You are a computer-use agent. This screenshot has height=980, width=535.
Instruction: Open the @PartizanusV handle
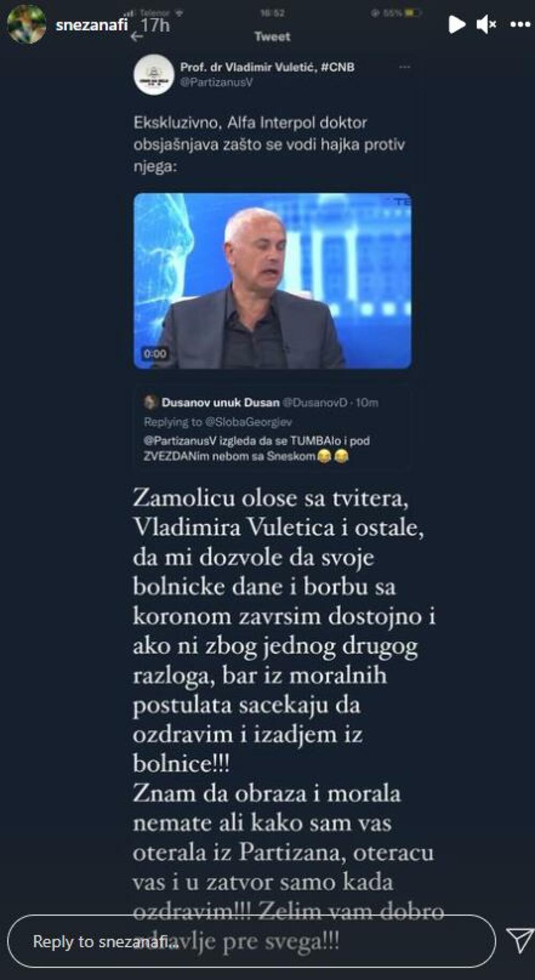pyautogui.click(x=216, y=82)
